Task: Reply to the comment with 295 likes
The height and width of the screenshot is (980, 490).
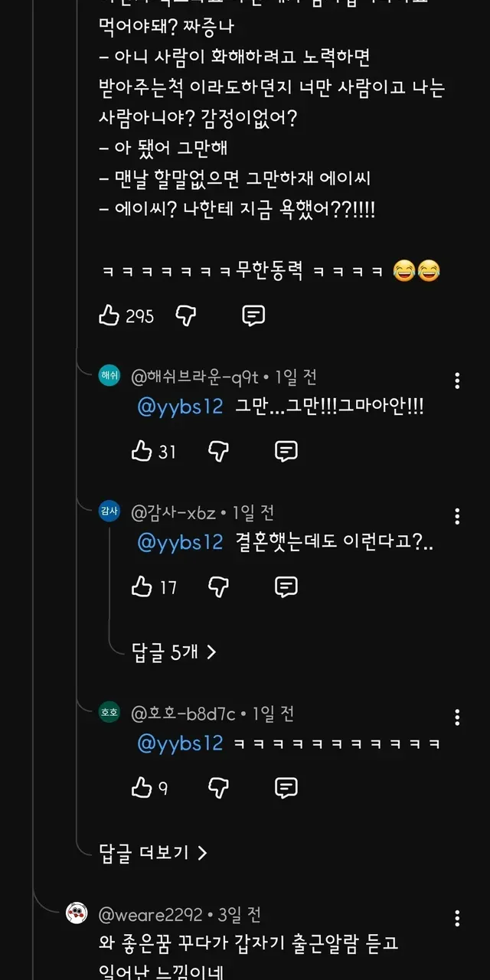Action: coord(253,315)
